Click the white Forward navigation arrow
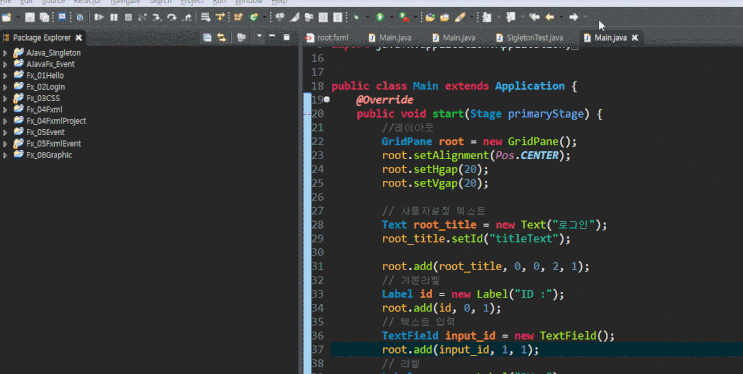The height and width of the screenshot is (374, 743). (x=574, y=18)
